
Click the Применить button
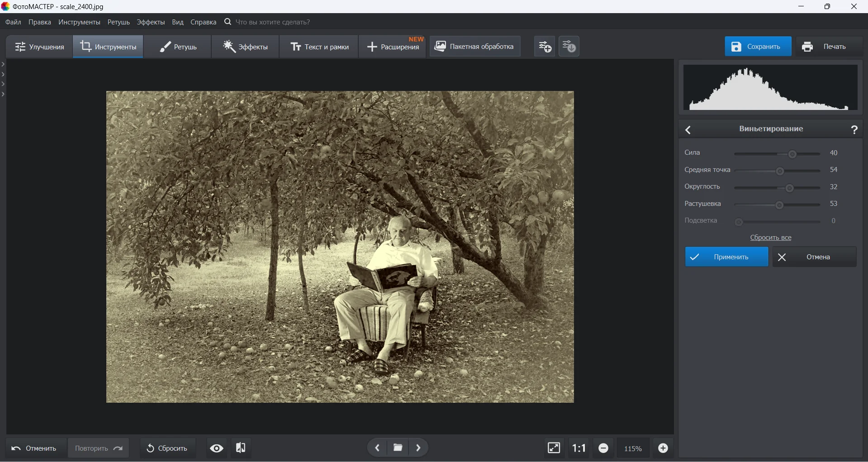point(726,257)
